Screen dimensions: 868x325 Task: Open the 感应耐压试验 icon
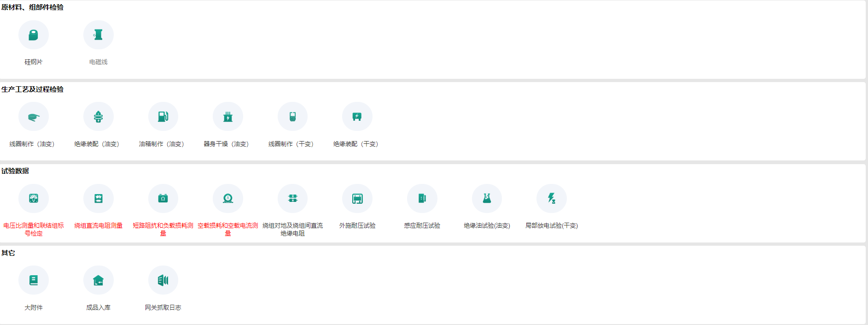(x=422, y=199)
